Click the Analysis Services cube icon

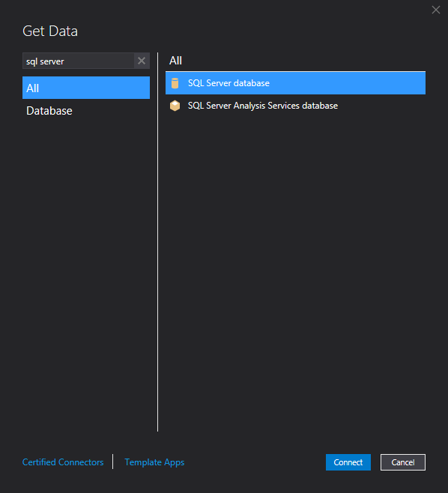175,106
